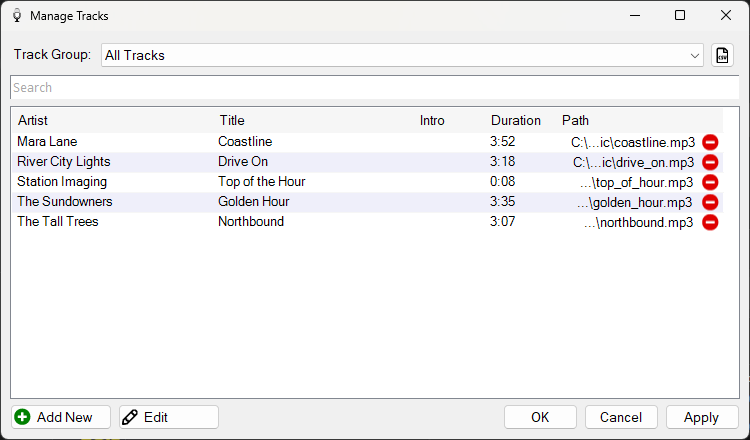Click the golden_hour.mp3 path cell

coord(635,203)
